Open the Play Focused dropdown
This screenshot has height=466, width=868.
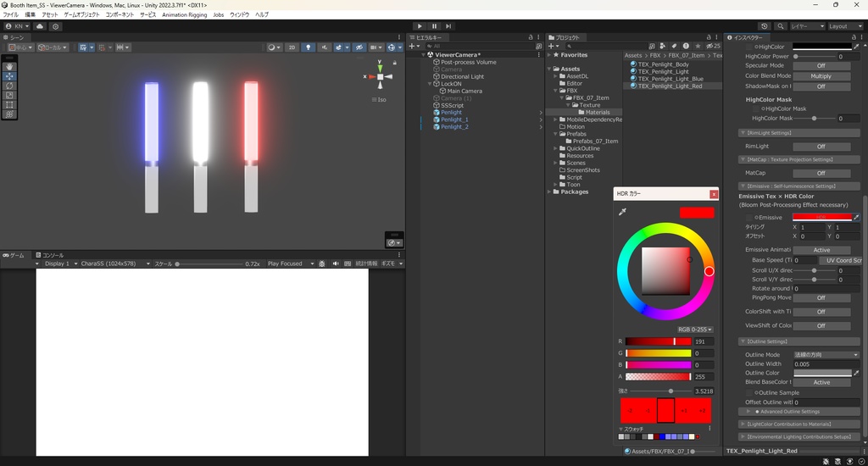pos(290,264)
